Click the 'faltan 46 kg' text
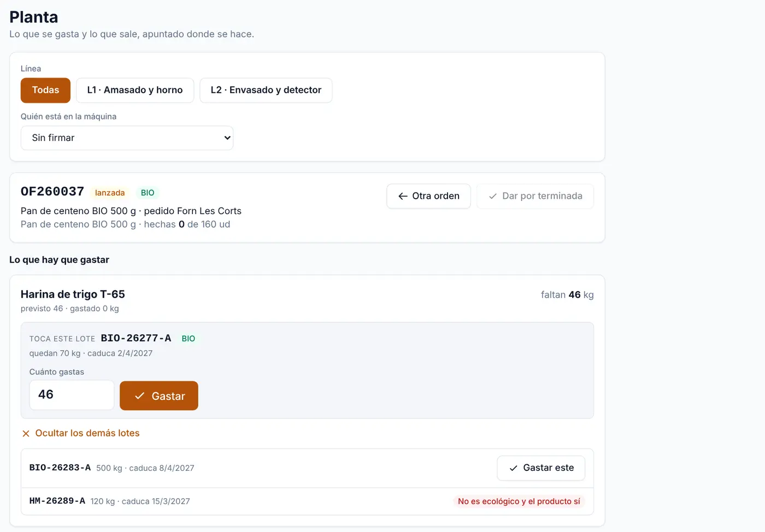Screen dimensions: 765x532 (567, 295)
